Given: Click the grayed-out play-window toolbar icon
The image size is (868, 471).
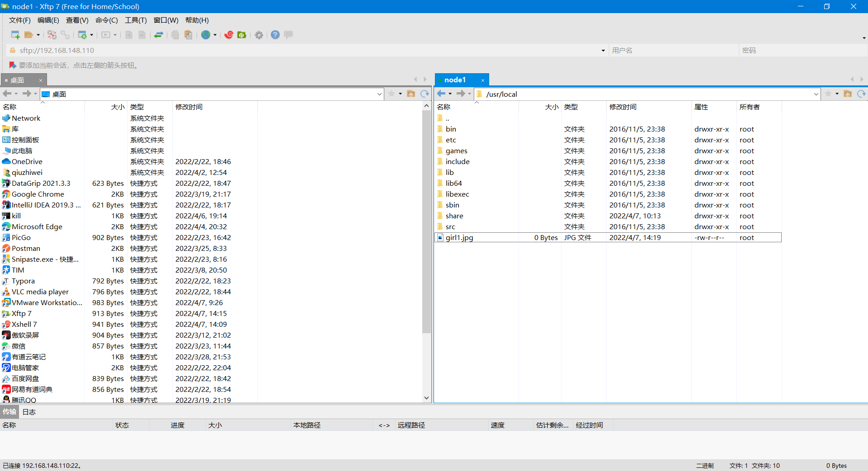Looking at the screenshot, I should coord(106,35).
